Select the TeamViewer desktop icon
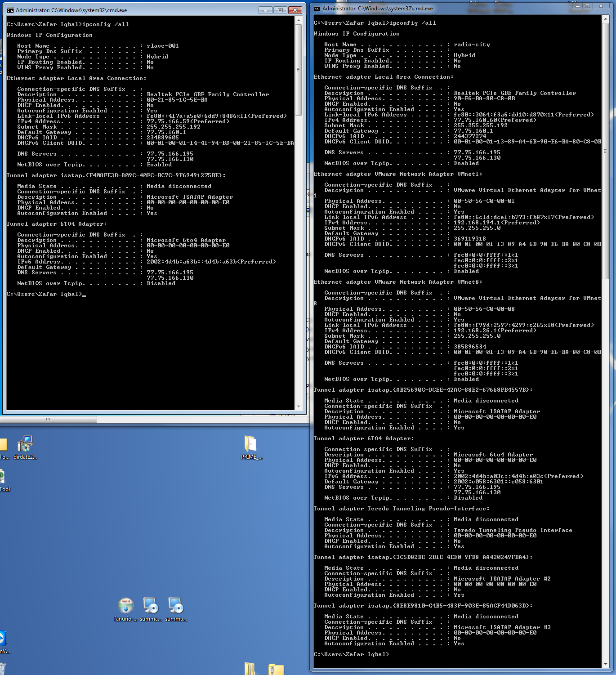 [x=2, y=639]
